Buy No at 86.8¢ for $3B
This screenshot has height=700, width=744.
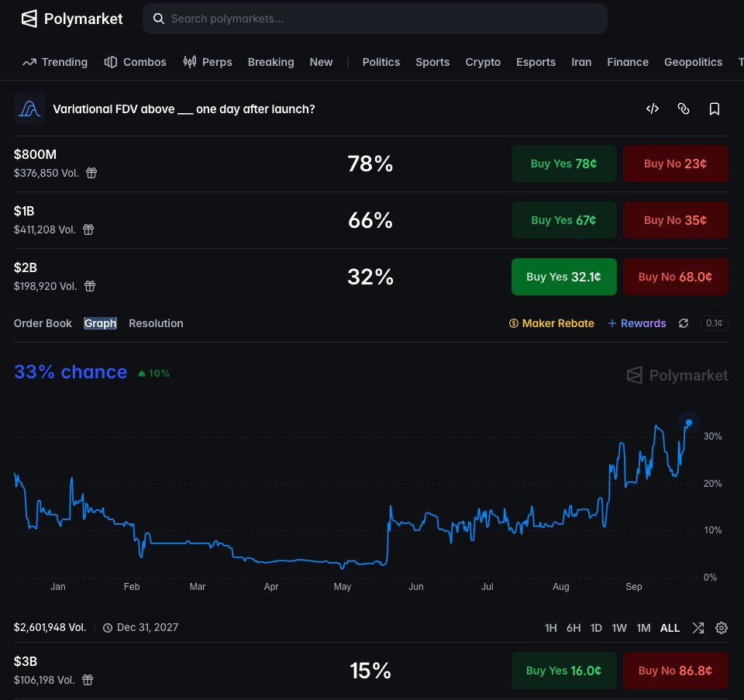click(675, 671)
